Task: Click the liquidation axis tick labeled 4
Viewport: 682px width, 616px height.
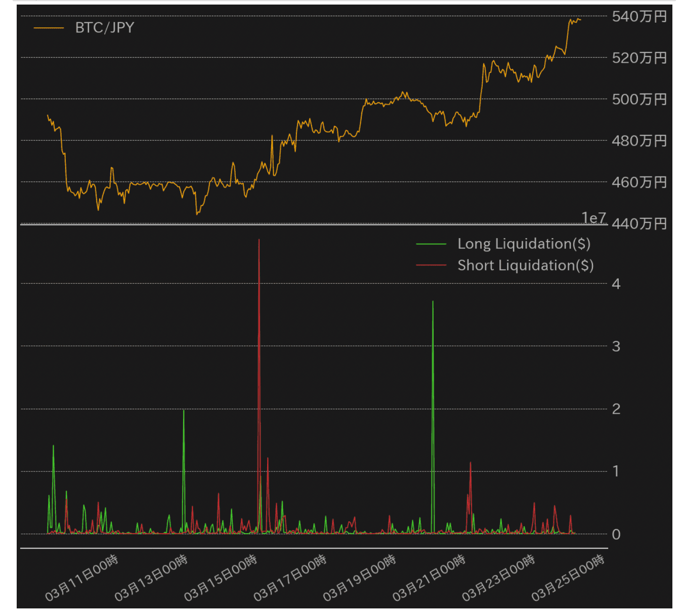Action: pyautogui.click(x=616, y=284)
